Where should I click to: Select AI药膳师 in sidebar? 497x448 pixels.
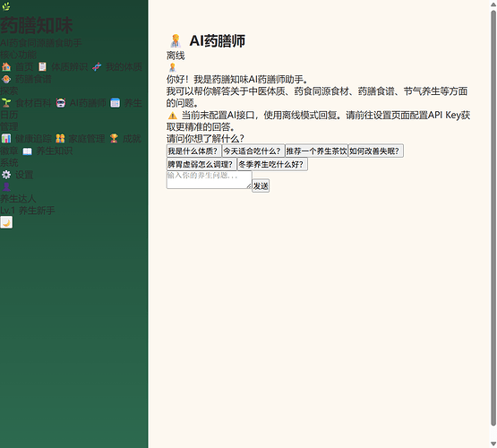[88, 103]
